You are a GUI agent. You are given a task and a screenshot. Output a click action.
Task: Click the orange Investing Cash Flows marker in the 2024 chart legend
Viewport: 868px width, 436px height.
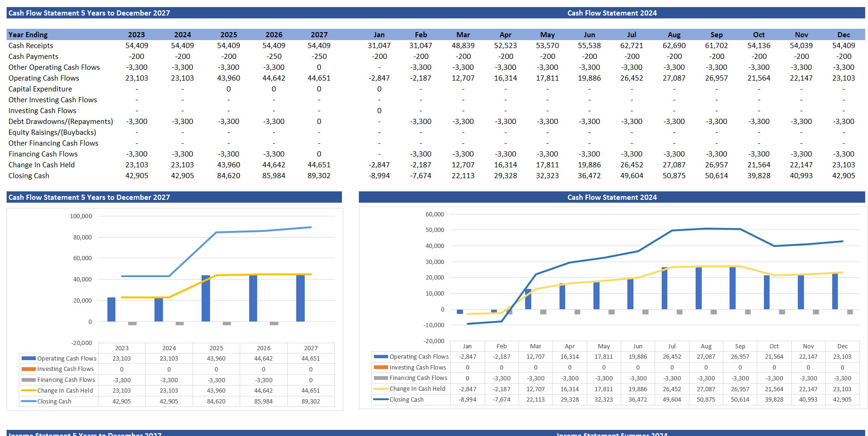tap(381, 367)
